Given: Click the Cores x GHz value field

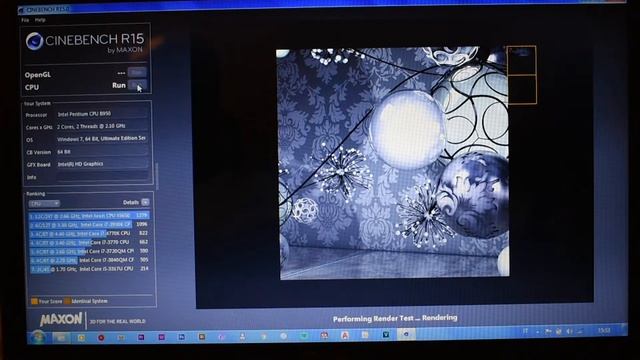Looking at the screenshot, I should click(x=101, y=127).
